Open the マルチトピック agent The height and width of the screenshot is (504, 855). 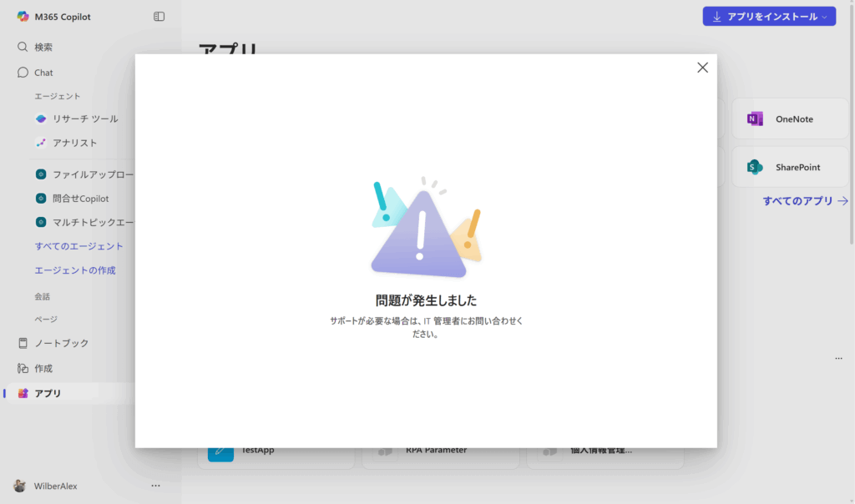pos(92,222)
